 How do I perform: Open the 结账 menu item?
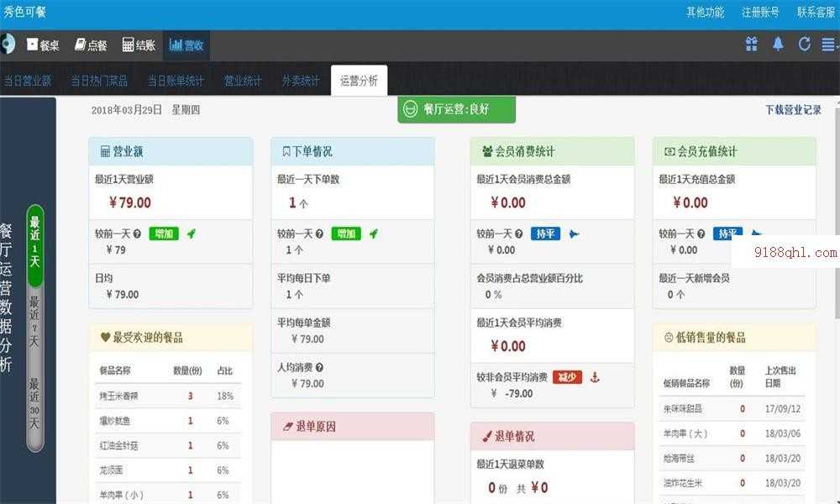(x=139, y=45)
